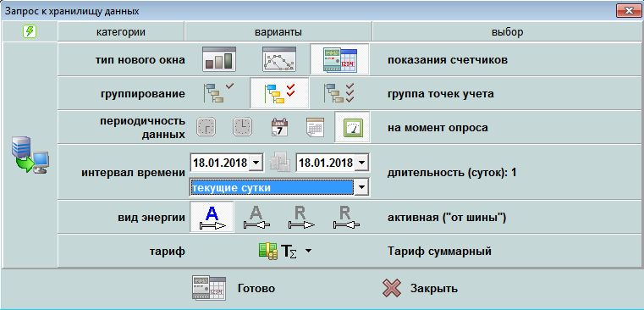
Task: Choose all-checked tree grouping option
Action: click(x=339, y=93)
